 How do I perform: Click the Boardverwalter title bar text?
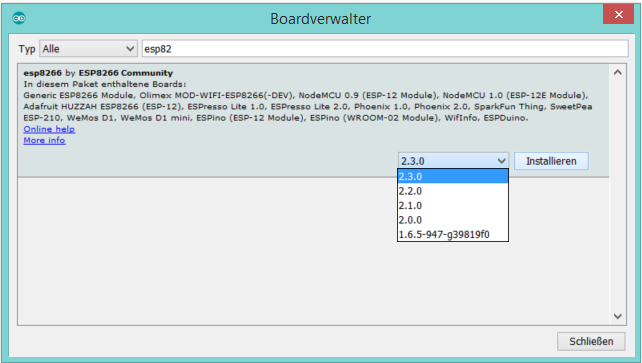[321, 19]
